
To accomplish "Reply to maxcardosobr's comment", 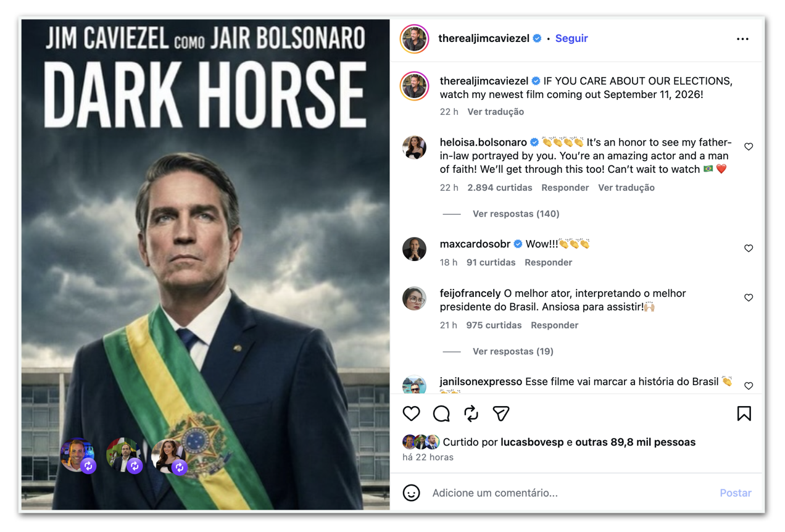I will [x=548, y=262].
